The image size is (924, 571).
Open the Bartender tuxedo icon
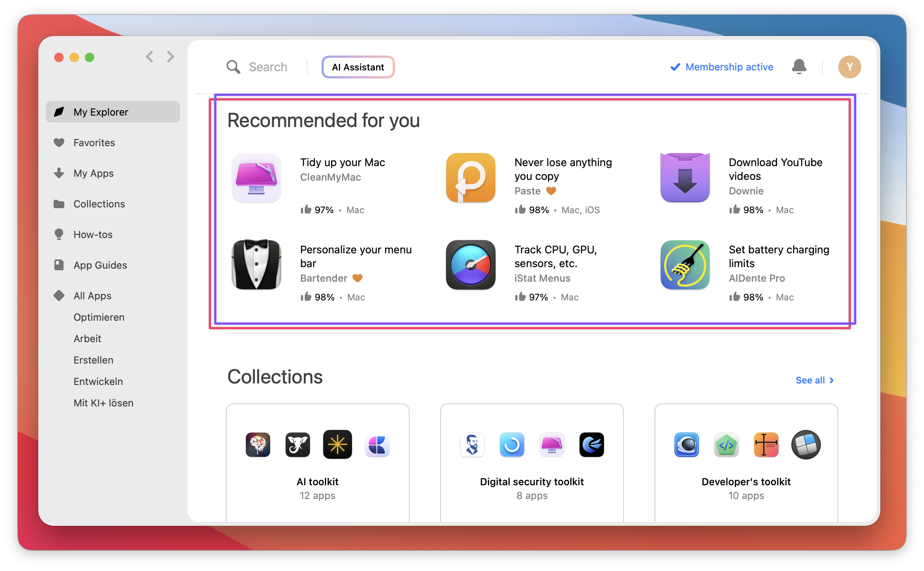pos(256,265)
